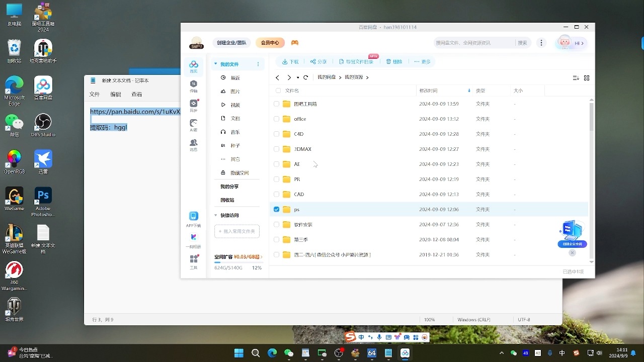
Task: Go forward with the right arrow navigation icon
Action: pos(289,77)
